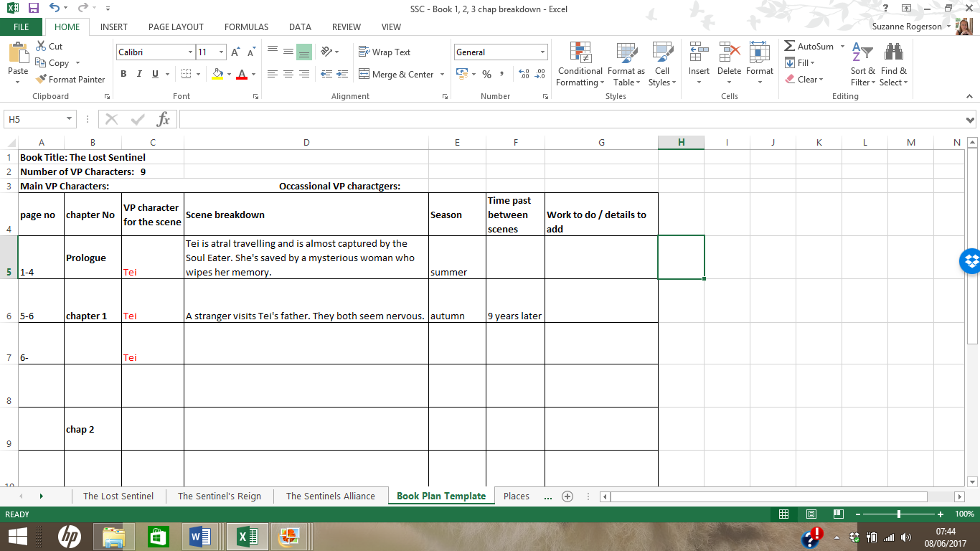Toggle center text alignment

pos(287,74)
